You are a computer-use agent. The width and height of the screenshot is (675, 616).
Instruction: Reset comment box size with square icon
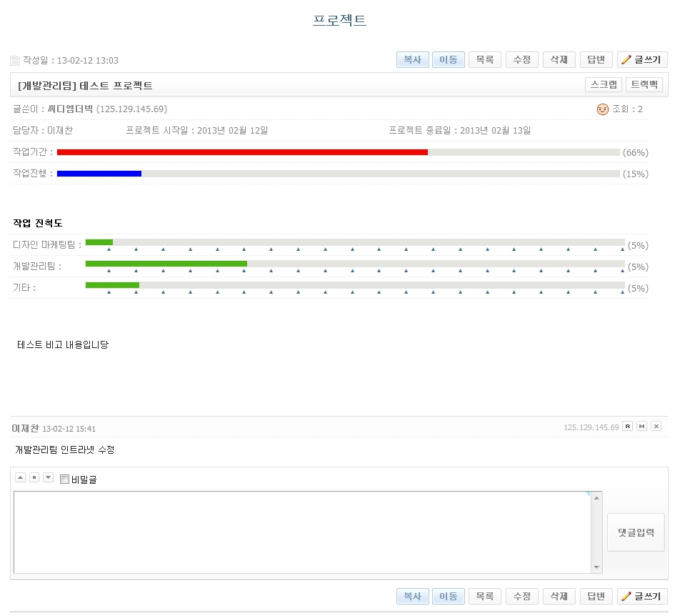pos(34,477)
